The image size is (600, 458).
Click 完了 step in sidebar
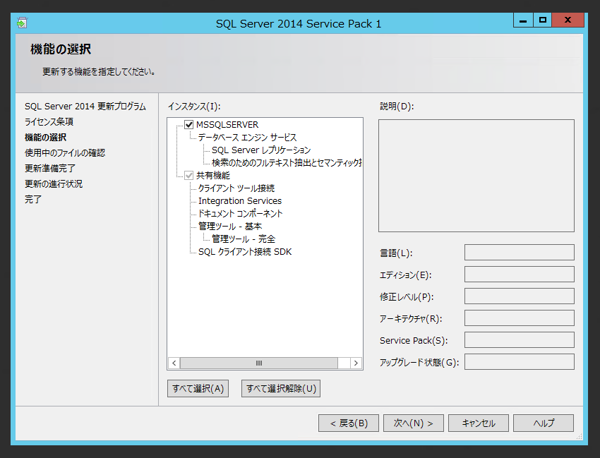click(x=33, y=199)
